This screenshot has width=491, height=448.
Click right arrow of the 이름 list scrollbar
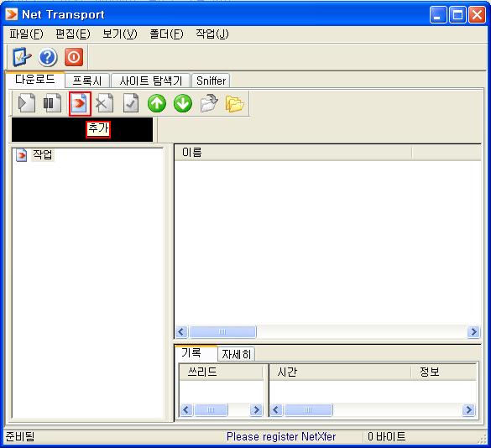click(x=473, y=332)
